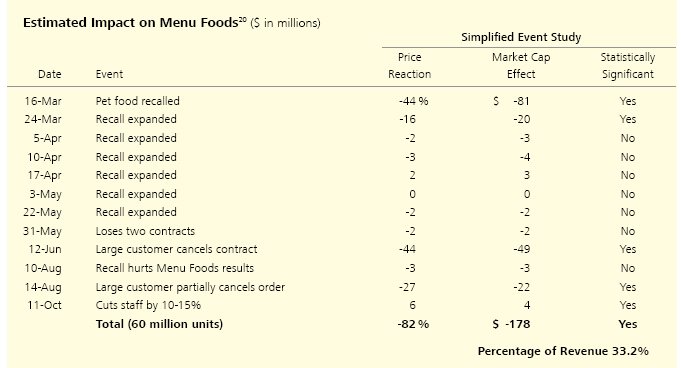Click 'Percentage of Revenue 33.2%' text
This screenshot has width=681, height=368.
(563, 351)
